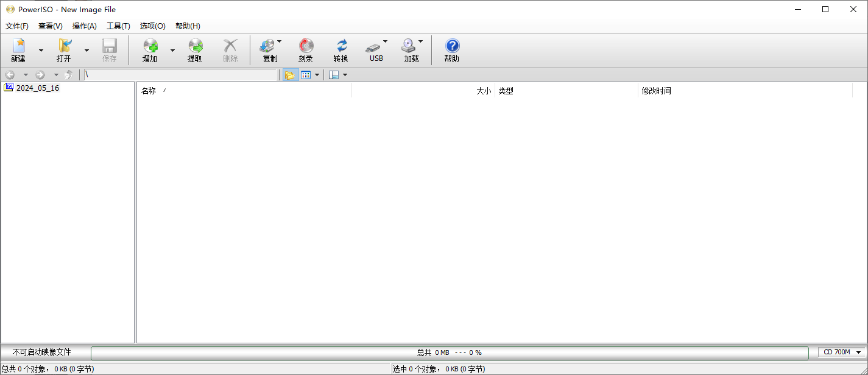Expand the 加载 dropdown arrow
Image resolution: width=868 pixels, height=375 pixels.
(x=421, y=41)
